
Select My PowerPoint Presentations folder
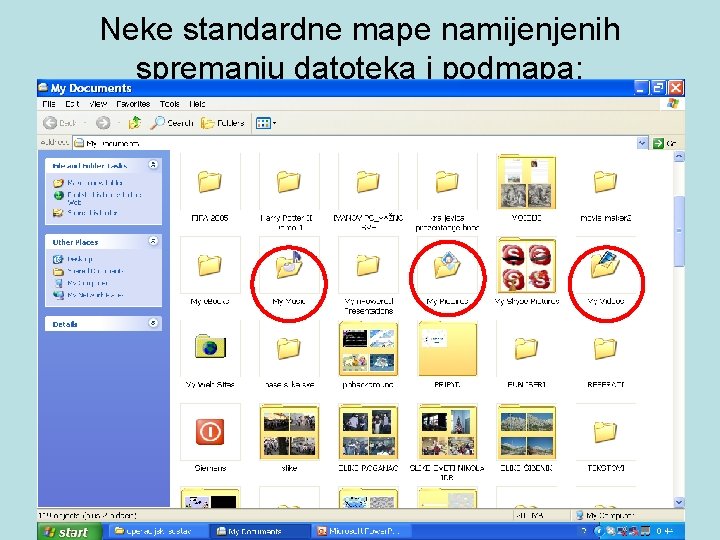pyautogui.click(x=368, y=276)
